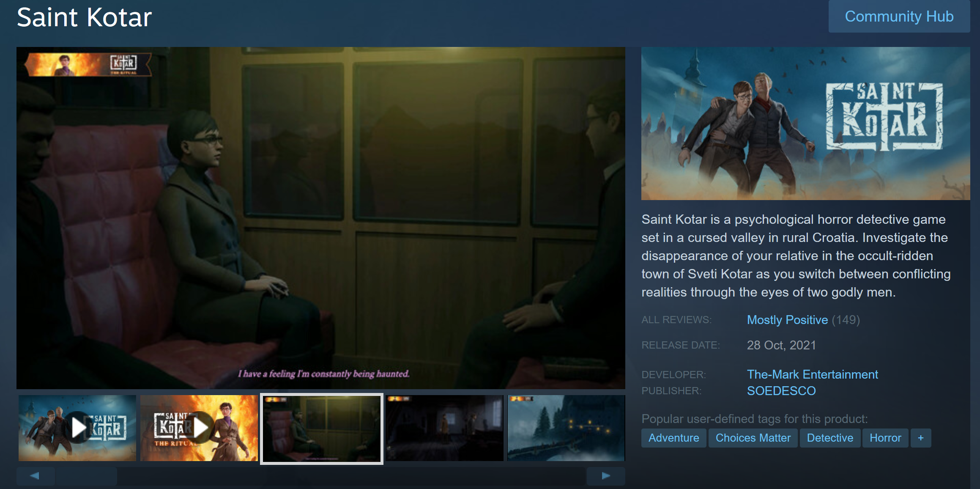Select the Detective tag

pos(830,438)
